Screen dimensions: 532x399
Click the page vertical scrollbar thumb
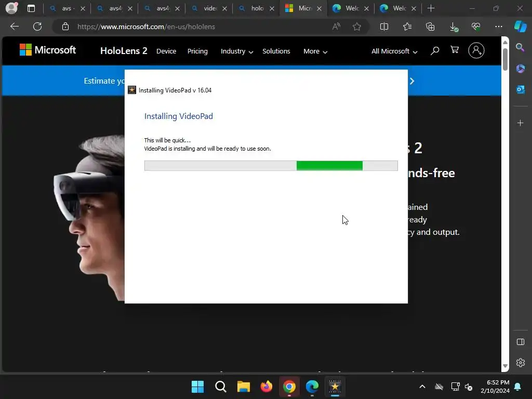click(x=505, y=59)
